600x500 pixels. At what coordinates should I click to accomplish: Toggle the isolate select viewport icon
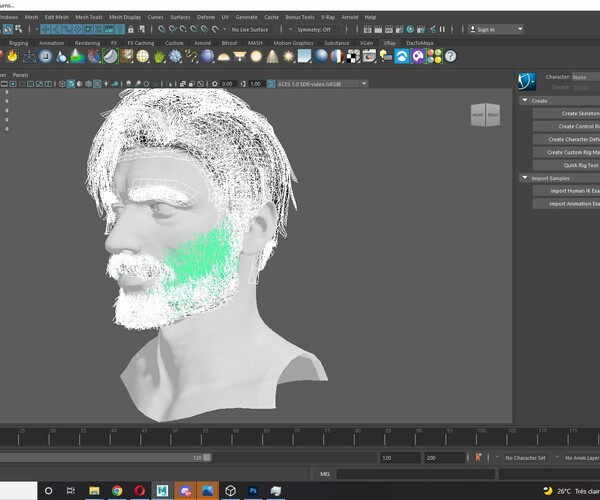click(x=170, y=84)
